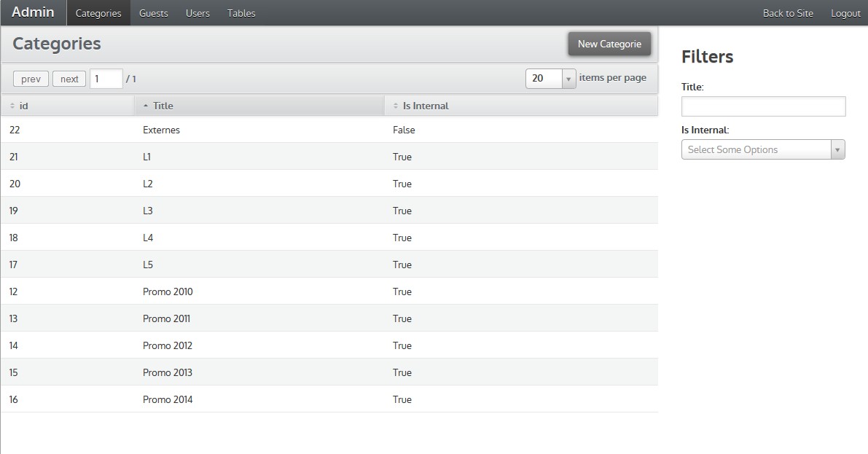The height and width of the screenshot is (454, 868).
Task: Open the Tables tab
Action: tap(241, 13)
